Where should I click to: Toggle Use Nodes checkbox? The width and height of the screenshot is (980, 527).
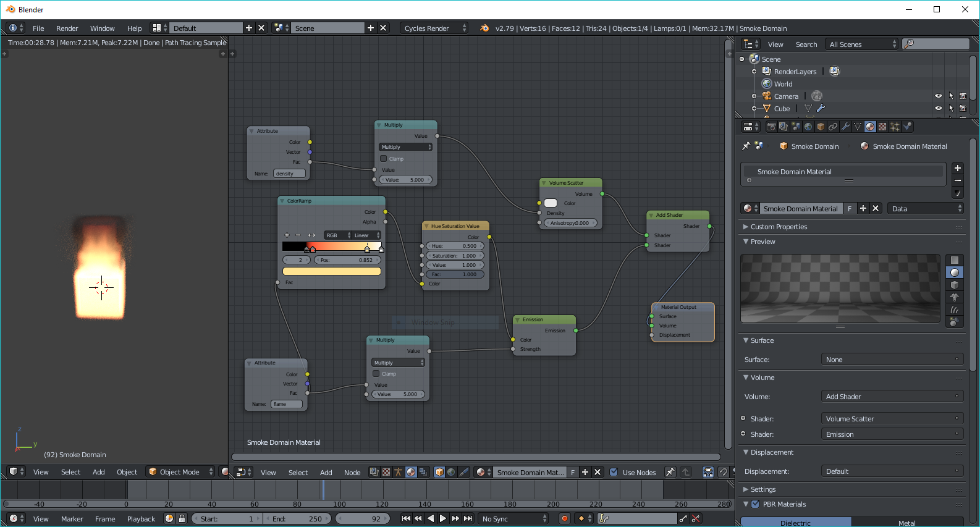(x=614, y=472)
